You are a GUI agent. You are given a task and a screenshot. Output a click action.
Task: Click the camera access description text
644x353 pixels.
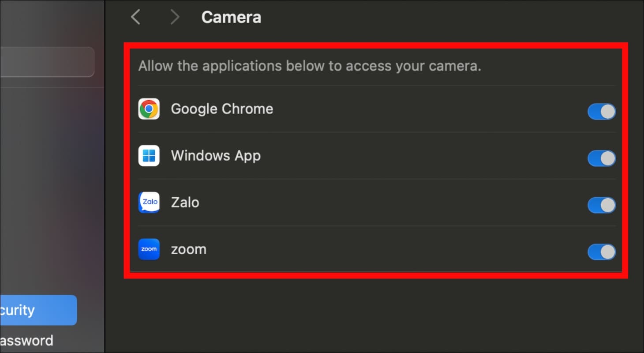(x=309, y=66)
